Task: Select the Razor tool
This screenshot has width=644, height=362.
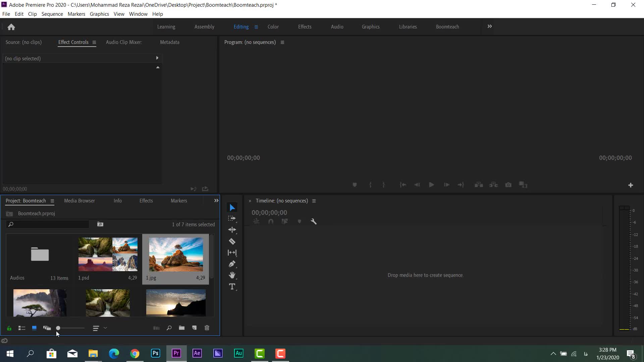Action: 232,241
